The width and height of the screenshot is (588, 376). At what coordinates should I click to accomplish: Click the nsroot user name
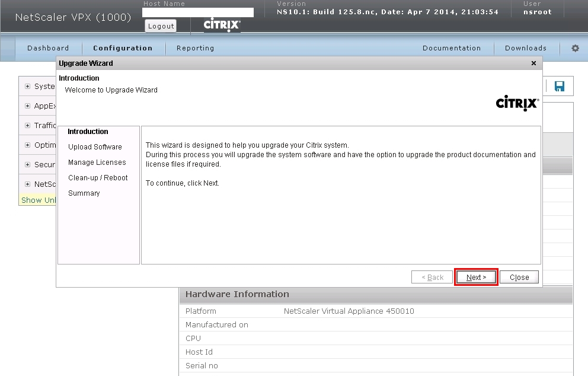[538, 12]
